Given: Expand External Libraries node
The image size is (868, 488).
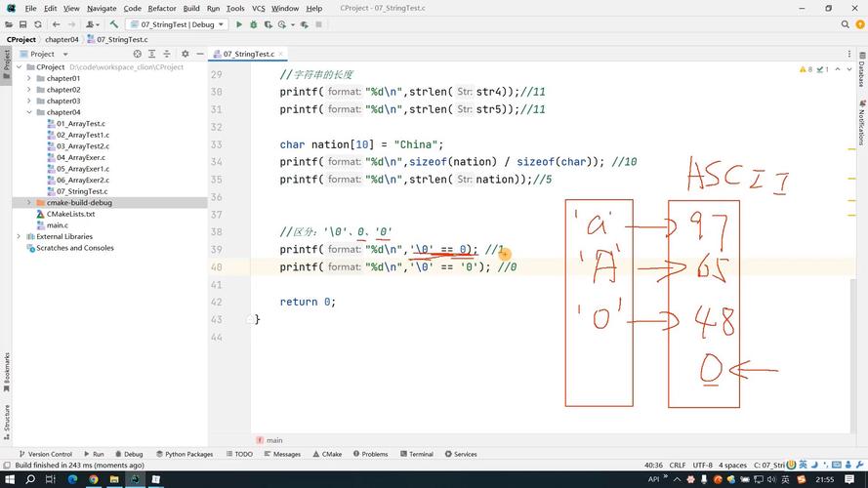Looking at the screenshot, I should tap(19, 236).
